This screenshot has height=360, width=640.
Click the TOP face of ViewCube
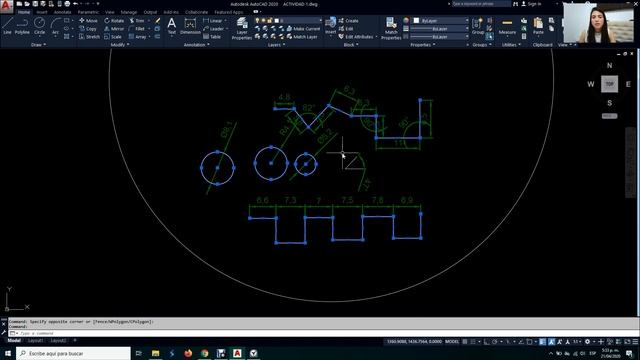609,84
